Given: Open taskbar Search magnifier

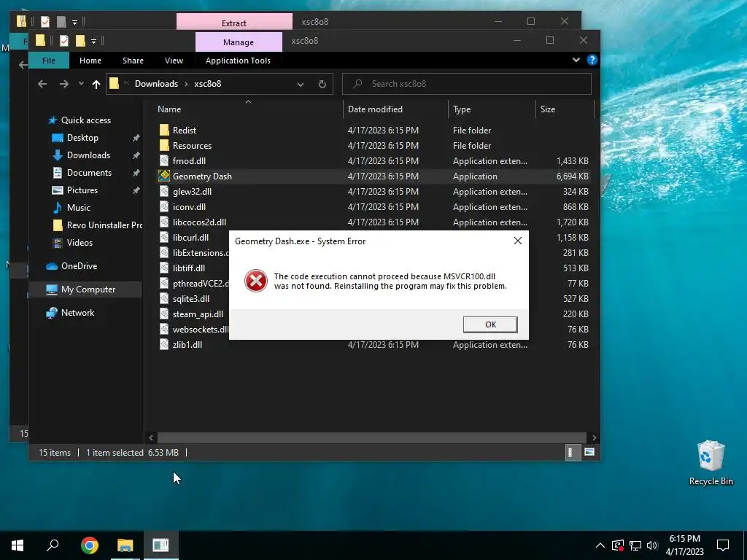Looking at the screenshot, I should (x=53, y=545).
